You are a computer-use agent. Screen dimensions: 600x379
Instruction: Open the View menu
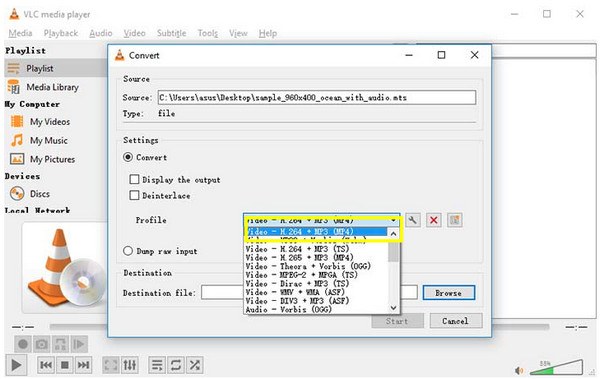click(x=238, y=33)
